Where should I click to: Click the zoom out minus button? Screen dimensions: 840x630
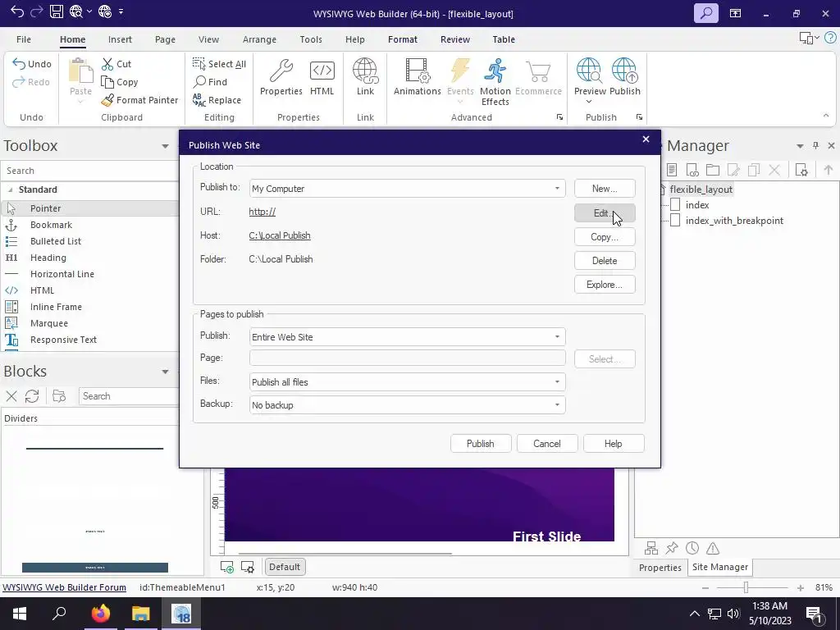[705, 587]
